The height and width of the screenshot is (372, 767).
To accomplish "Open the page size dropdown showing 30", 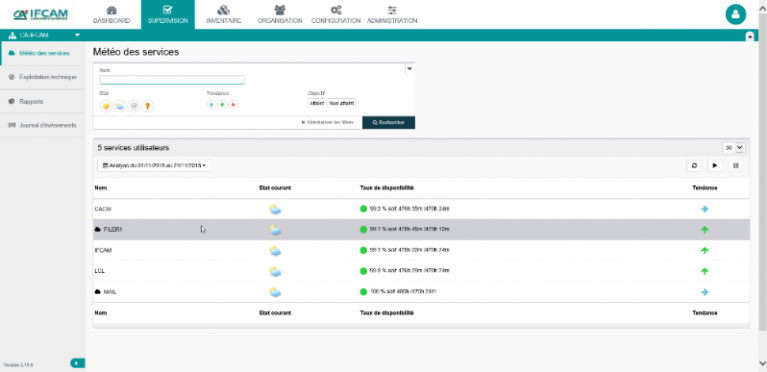I will [x=733, y=148].
